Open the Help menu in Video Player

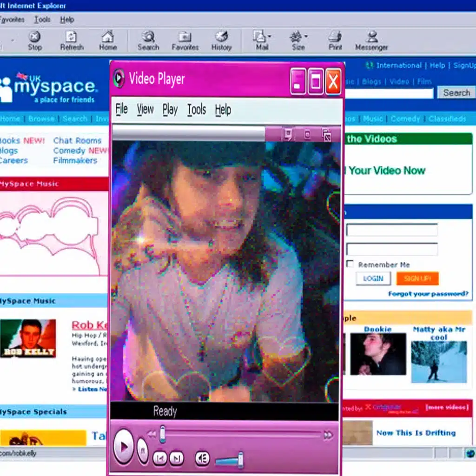tap(223, 109)
